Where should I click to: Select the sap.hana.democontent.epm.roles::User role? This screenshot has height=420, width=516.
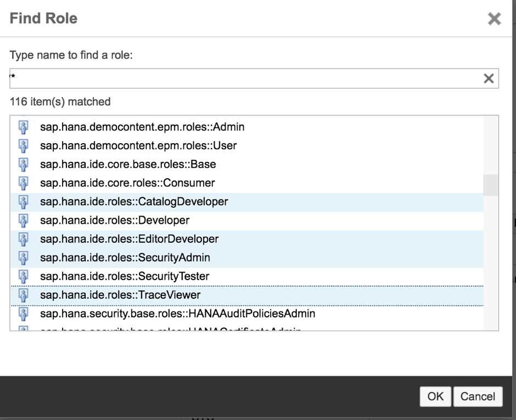pos(139,145)
